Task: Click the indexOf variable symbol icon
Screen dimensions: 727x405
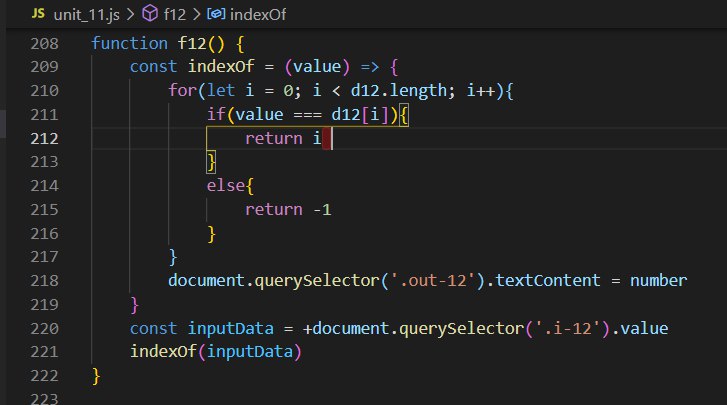Action: pos(216,14)
